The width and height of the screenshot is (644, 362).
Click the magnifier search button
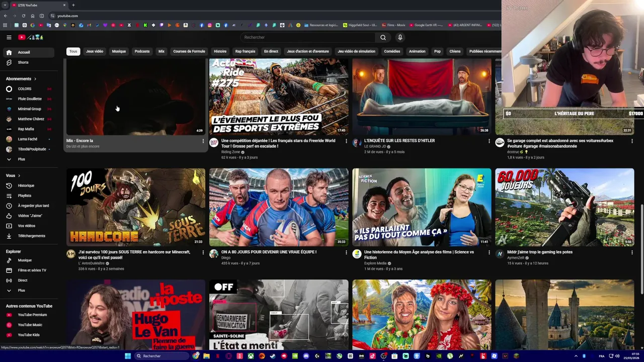pyautogui.click(x=383, y=37)
